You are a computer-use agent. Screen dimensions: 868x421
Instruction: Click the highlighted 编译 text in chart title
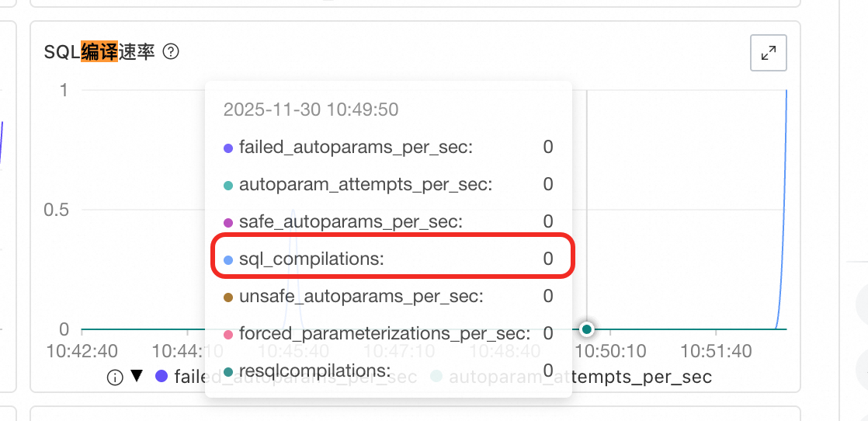[x=99, y=53]
